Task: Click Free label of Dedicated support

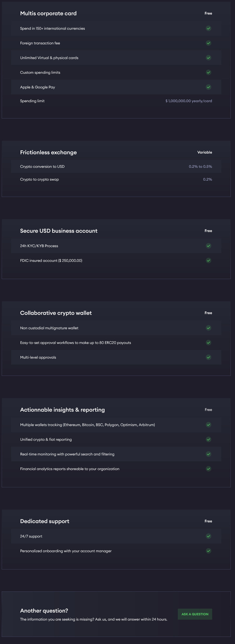Action: click(x=208, y=521)
